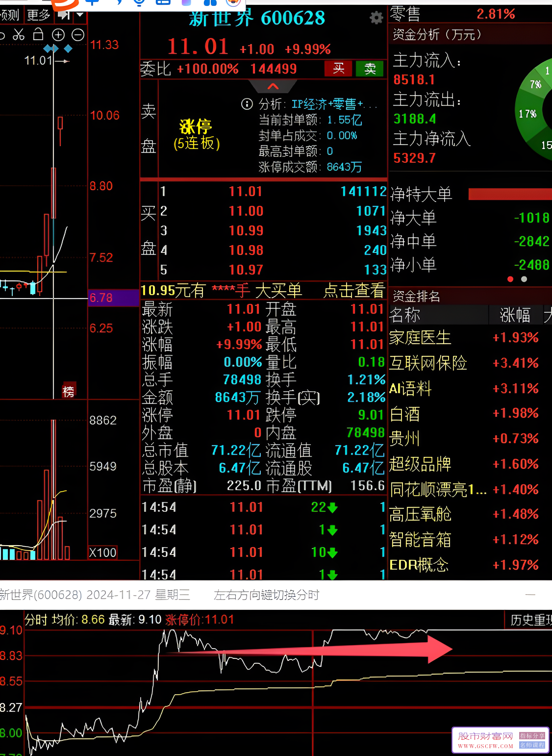The height and width of the screenshot is (756, 552).
Task: Open the settings gear beside stock name
Action: click(x=376, y=18)
